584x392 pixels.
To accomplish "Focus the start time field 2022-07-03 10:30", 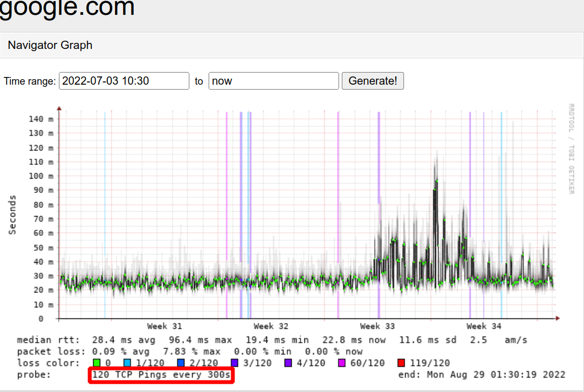I will (124, 81).
